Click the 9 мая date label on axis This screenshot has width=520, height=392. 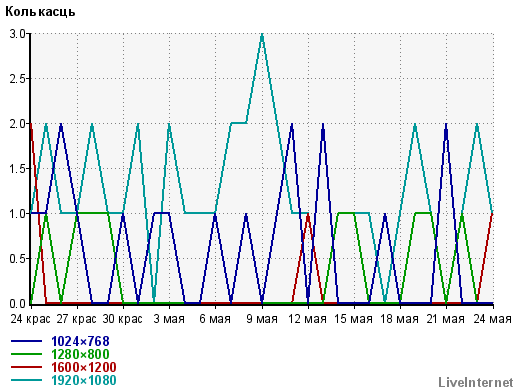pos(262,319)
